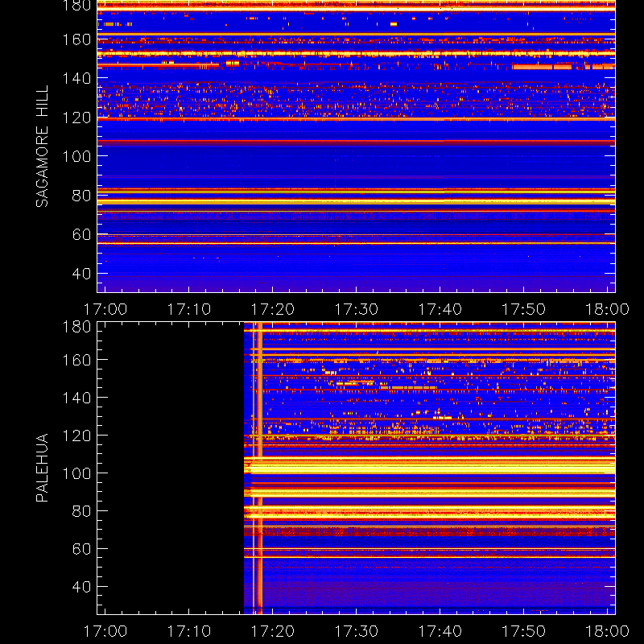Pick the 40 tick label on Palehua plot
The width and height of the screenshot is (644, 644).
pyautogui.click(x=81, y=587)
